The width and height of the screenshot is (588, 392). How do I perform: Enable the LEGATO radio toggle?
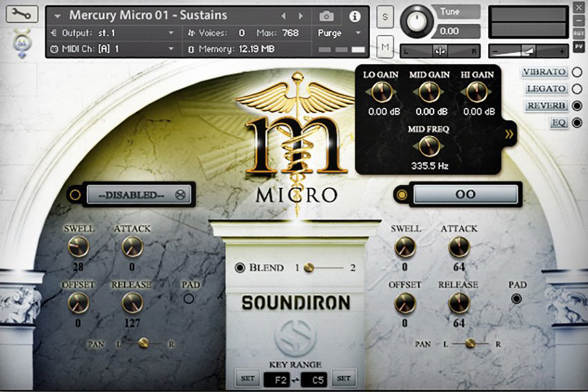click(x=577, y=89)
